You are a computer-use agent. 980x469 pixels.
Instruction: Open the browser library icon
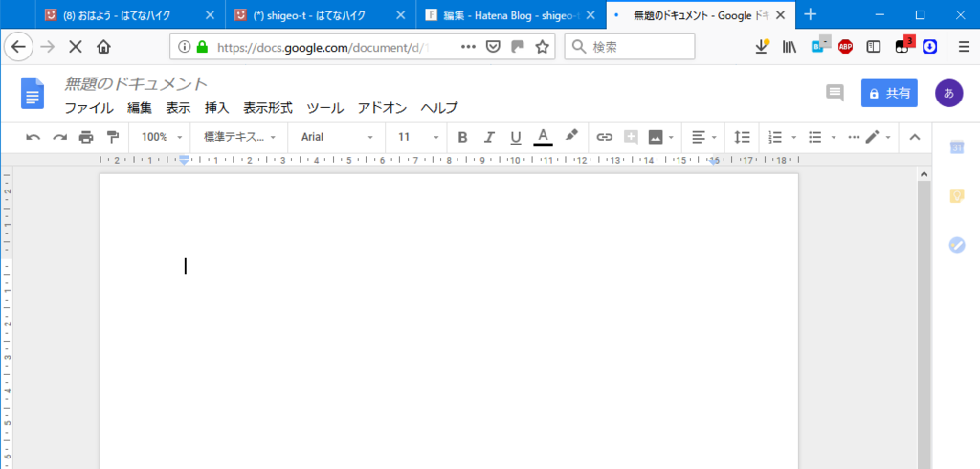coord(790,46)
